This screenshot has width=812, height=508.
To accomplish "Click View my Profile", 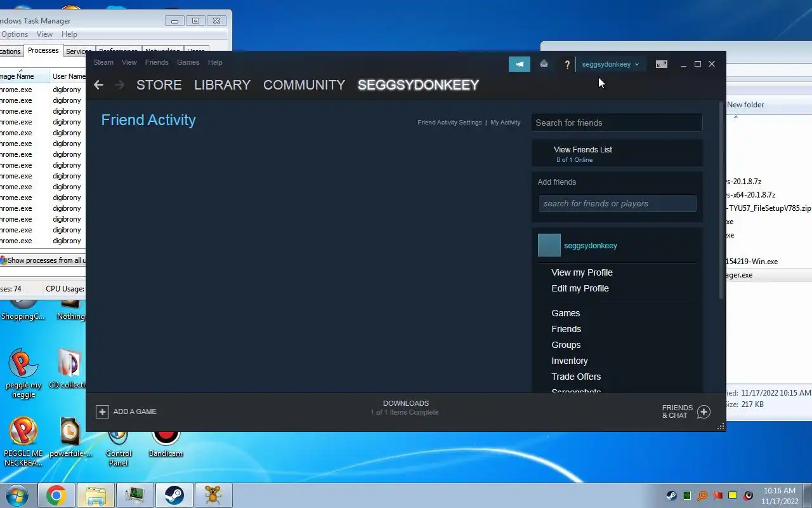I will [582, 272].
